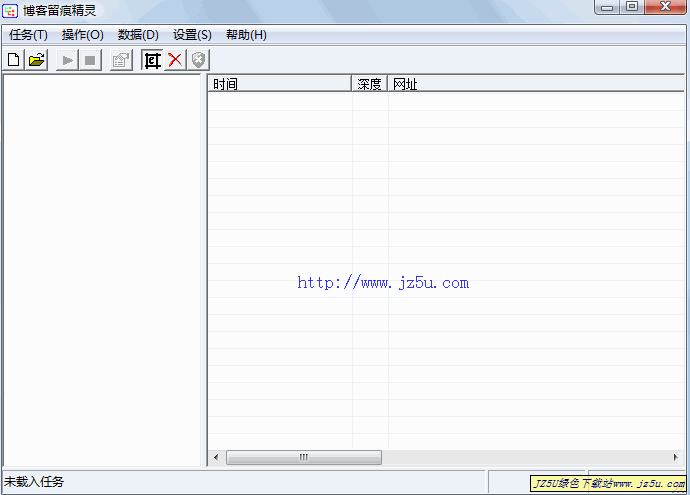690x495 pixels.
Task: Click the app icon in title bar
Action: pyautogui.click(x=10, y=11)
